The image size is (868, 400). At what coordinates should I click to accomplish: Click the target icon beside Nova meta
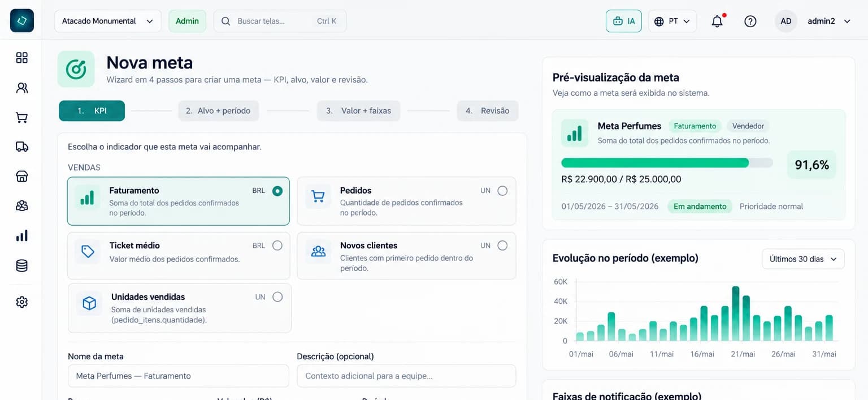[x=76, y=69]
